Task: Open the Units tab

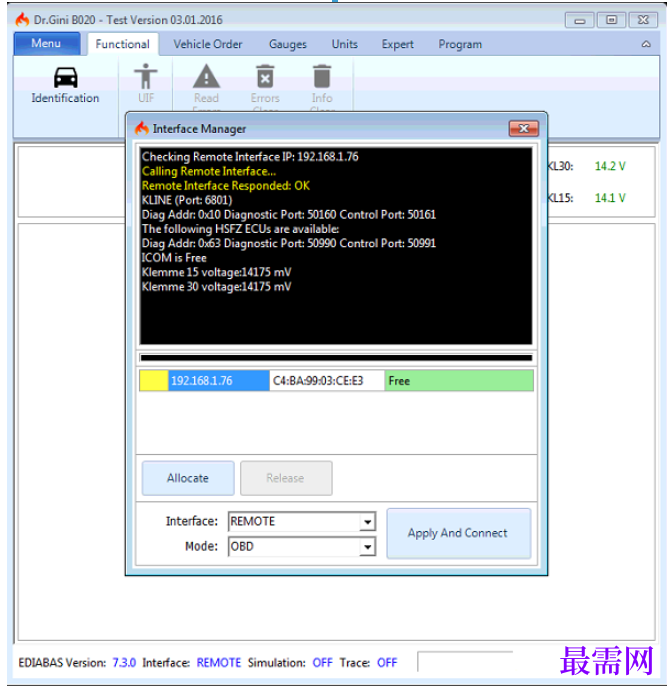Action: [x=345, y=44]
